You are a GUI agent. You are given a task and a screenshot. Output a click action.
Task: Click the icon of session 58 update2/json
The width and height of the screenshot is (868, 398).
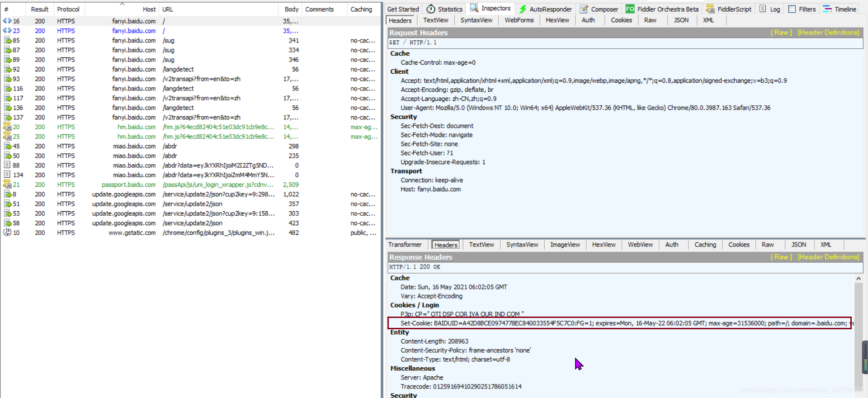tap(8, 223)
